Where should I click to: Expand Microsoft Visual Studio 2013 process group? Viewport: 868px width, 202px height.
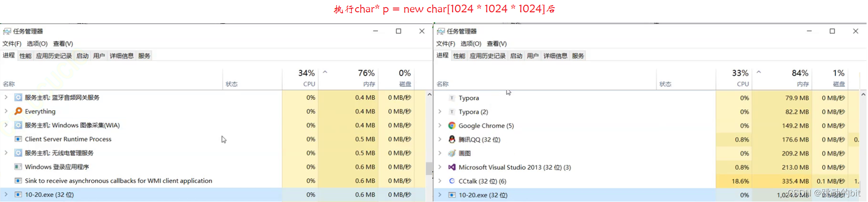(439, 167)
